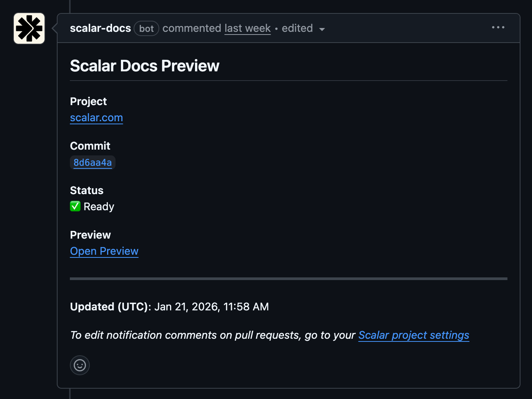Click the Open Preview link
The width and height of the screenshot is (532, 399).
coord(104,251)
